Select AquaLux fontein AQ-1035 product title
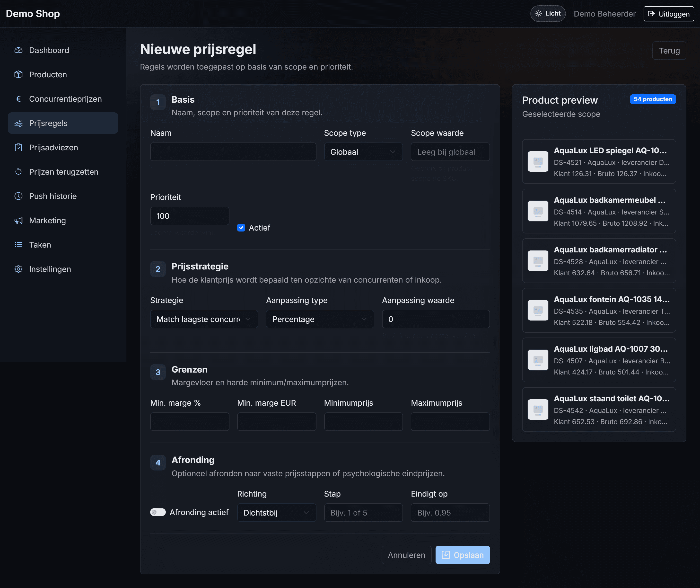Image resolution: width=700 pixels, height=588 pixels. (x=612, y=300)
